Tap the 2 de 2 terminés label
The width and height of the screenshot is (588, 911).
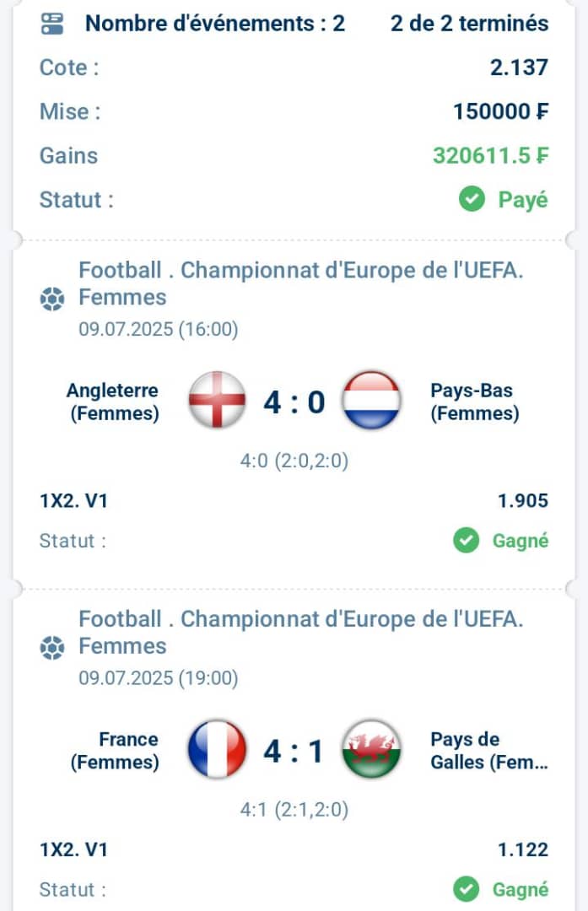tap(469, 24)
